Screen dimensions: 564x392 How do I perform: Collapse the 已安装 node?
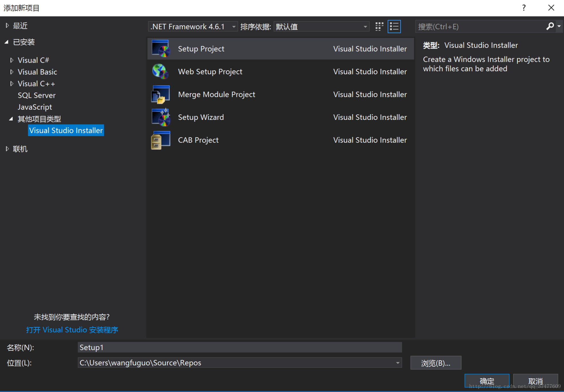pos(7,42)
